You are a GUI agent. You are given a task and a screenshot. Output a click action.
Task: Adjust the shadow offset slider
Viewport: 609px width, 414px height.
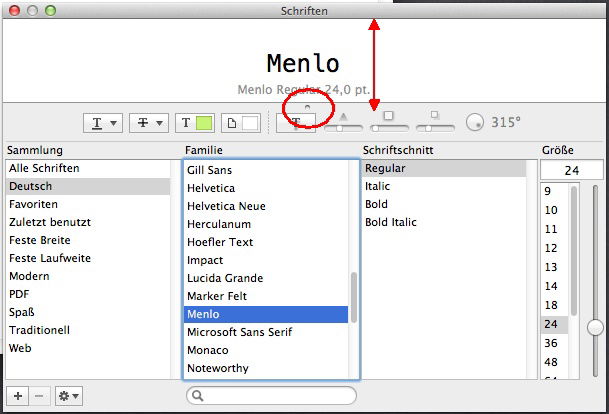coord(435,127)
